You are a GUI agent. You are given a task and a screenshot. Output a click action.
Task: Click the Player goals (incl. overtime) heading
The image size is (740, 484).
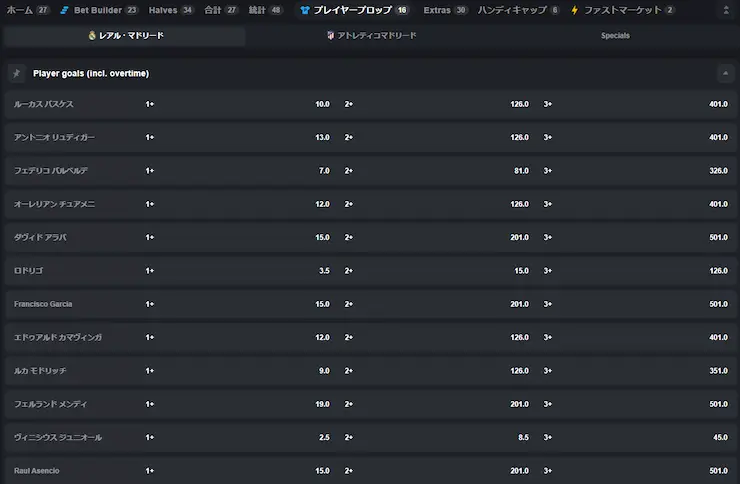click(x=91, y=74)
